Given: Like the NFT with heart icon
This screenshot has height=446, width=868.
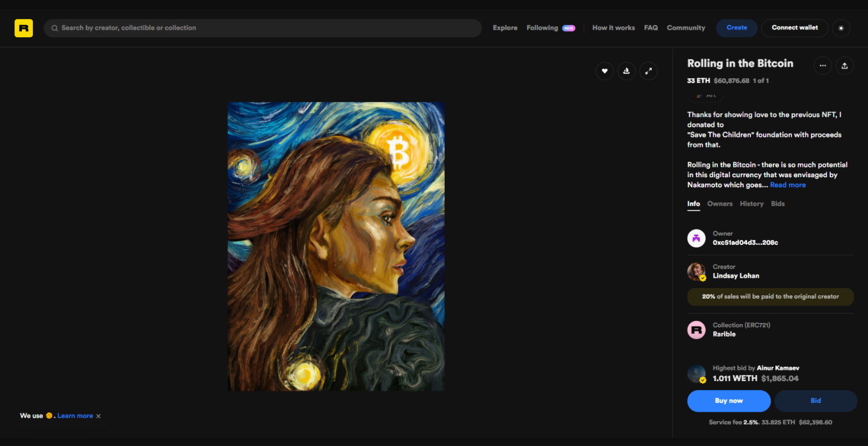Looking at the screenshot, I should click(x=604, y=71).
